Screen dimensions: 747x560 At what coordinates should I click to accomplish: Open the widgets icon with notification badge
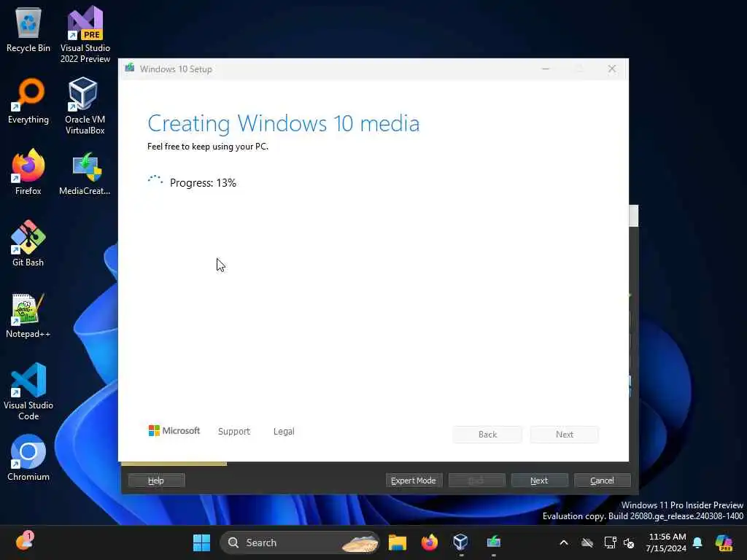click(24, 542)
